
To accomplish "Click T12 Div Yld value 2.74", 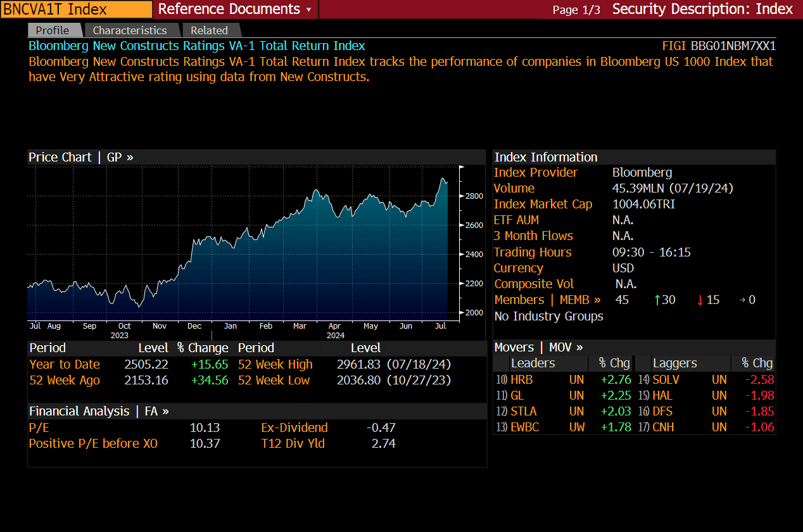I will pos(384,443).
